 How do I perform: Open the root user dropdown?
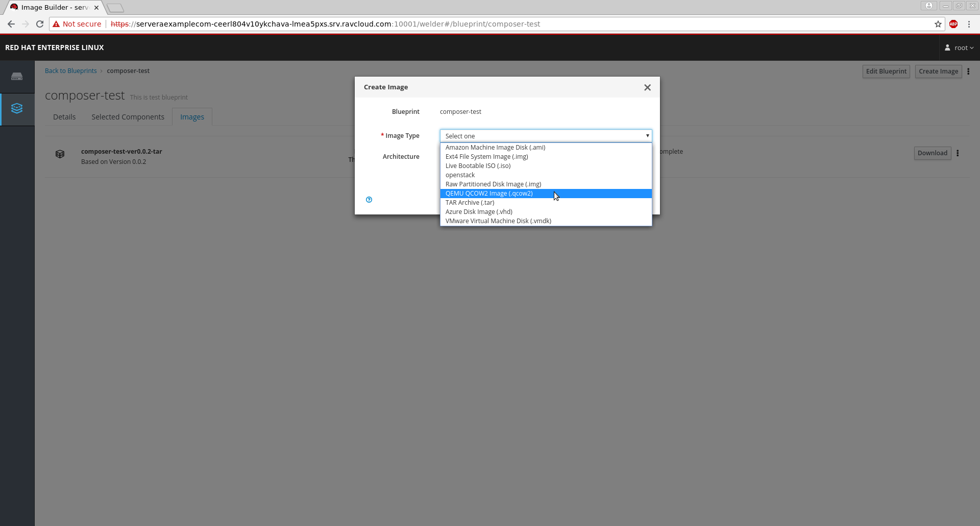(x=959, y=47)
